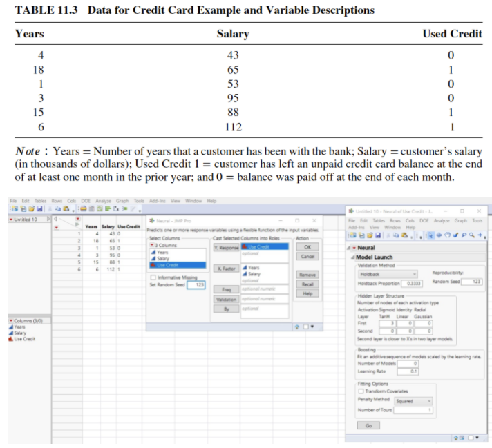Screen dimensions: 492x448
Task: Open Columns (3/0) red triangle menu
Action: point(11,321)
